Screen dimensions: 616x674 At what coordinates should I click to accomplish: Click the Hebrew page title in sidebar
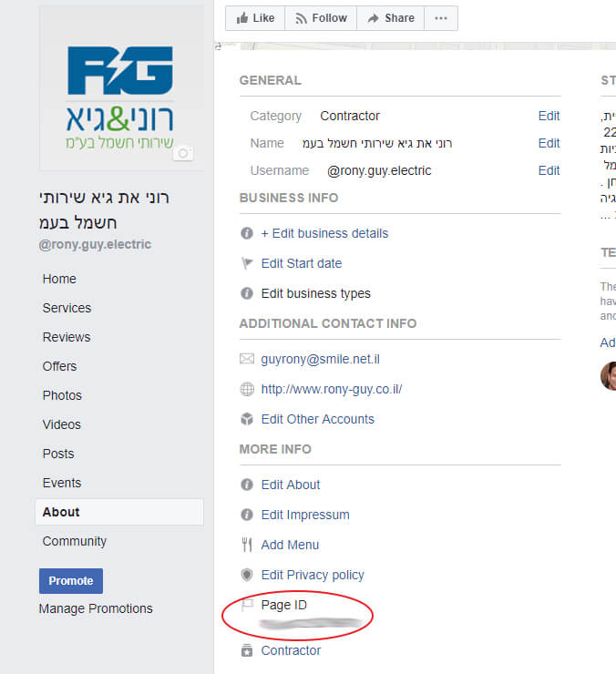pyautogui.click(x=104, y=209)
